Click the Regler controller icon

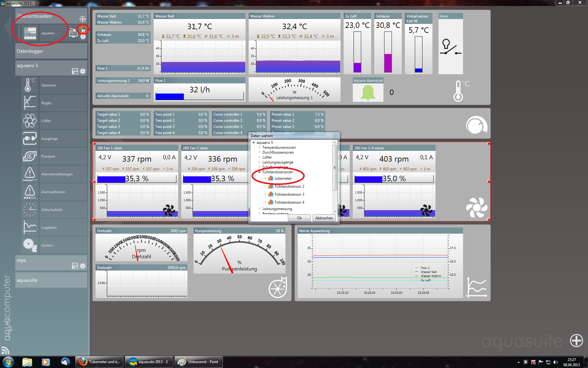coord(30,103)
